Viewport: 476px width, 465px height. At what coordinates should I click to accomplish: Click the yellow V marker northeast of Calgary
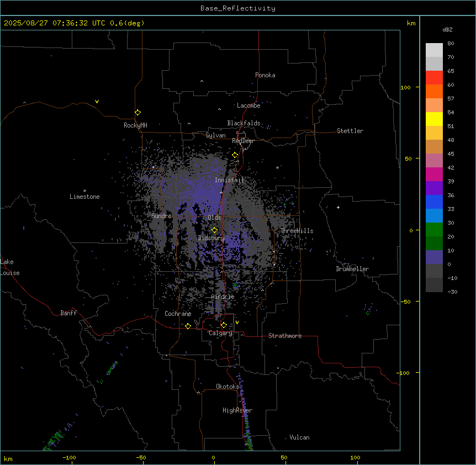click(237, 323)
